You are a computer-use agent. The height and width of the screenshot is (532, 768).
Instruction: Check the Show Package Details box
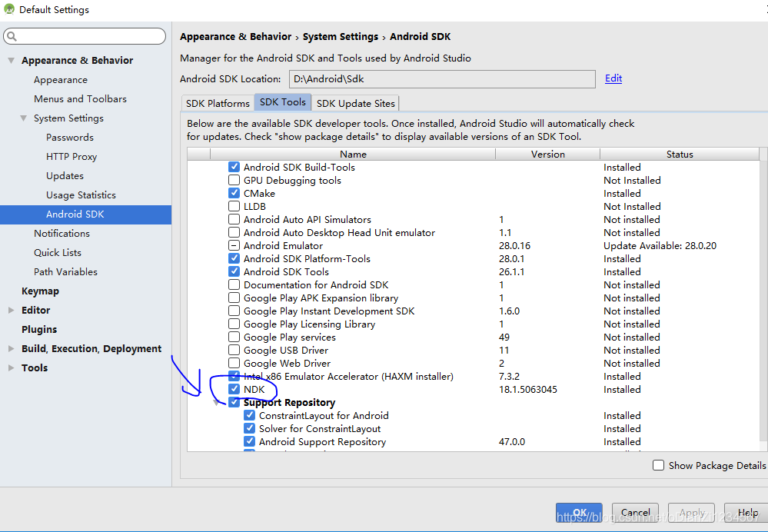click(659, 465)
